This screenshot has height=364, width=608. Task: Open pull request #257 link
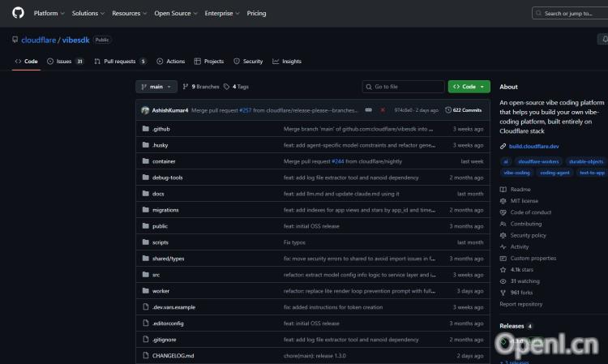[245, 110]
